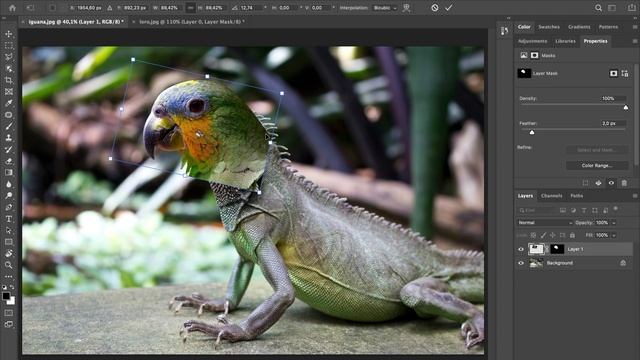The height and width of the screenshot is (360, 640).
Task: Select the Gradient tool
Action: point(9,172)
